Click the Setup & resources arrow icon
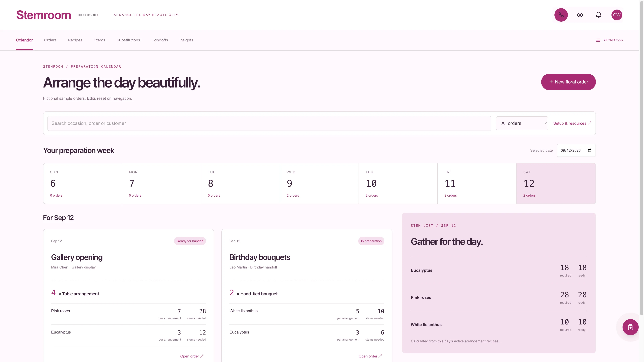Image resolution: width=644 pixels, height=362 pixels. click(x=589, y=123)
